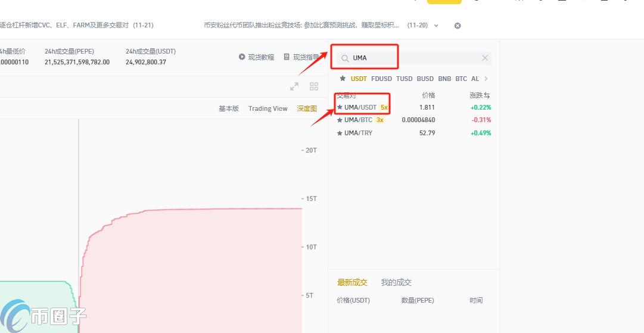This screenshot has height=333, width=644.
Task: Click the 24,902,800.37 USDT volume value
Action: pos(146,62)
